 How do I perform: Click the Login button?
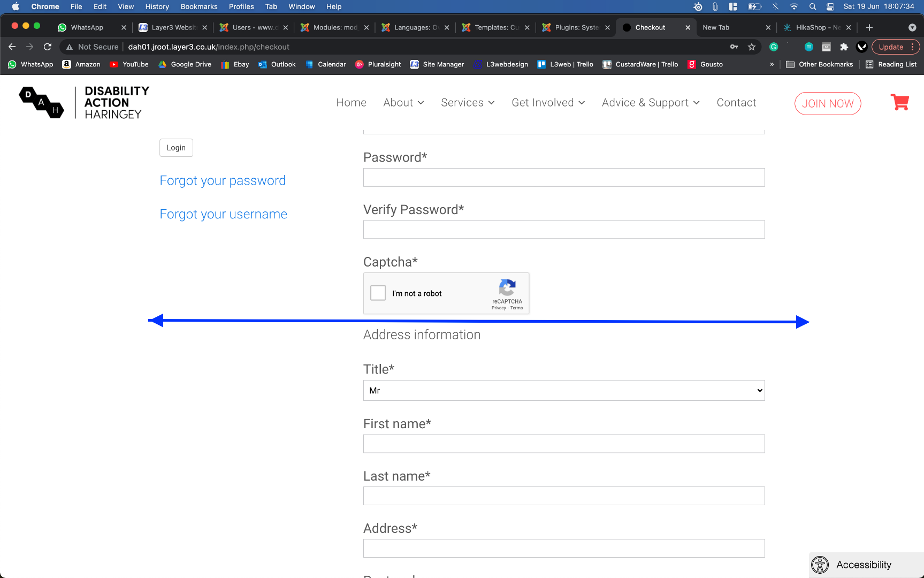pos(176,148)
